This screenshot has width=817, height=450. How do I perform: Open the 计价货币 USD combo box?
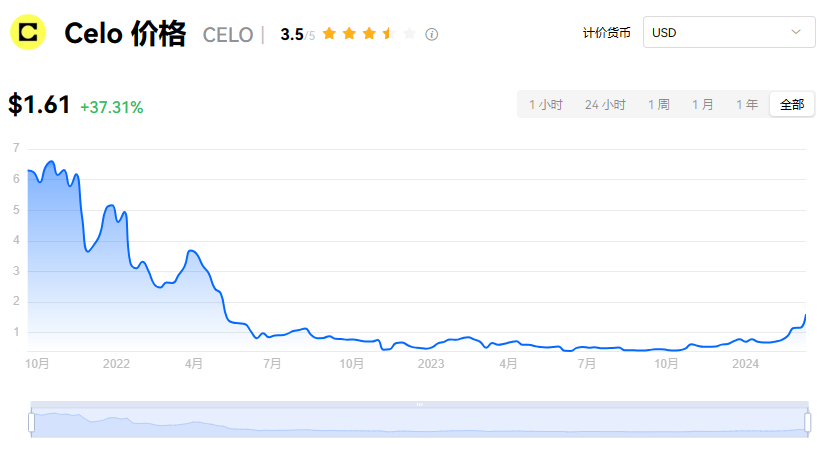click(x=729, y=32)
